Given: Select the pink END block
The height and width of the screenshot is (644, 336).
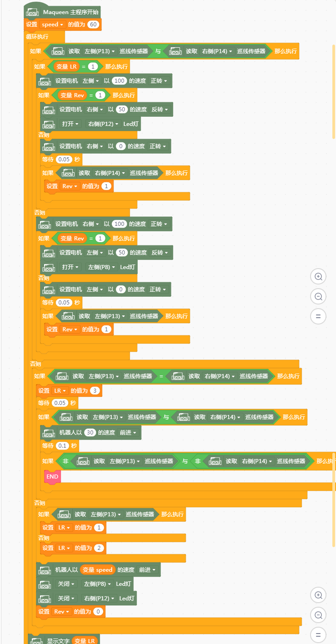Looking at the screenshot, I should pyautogui.click(x=52, y=477).
